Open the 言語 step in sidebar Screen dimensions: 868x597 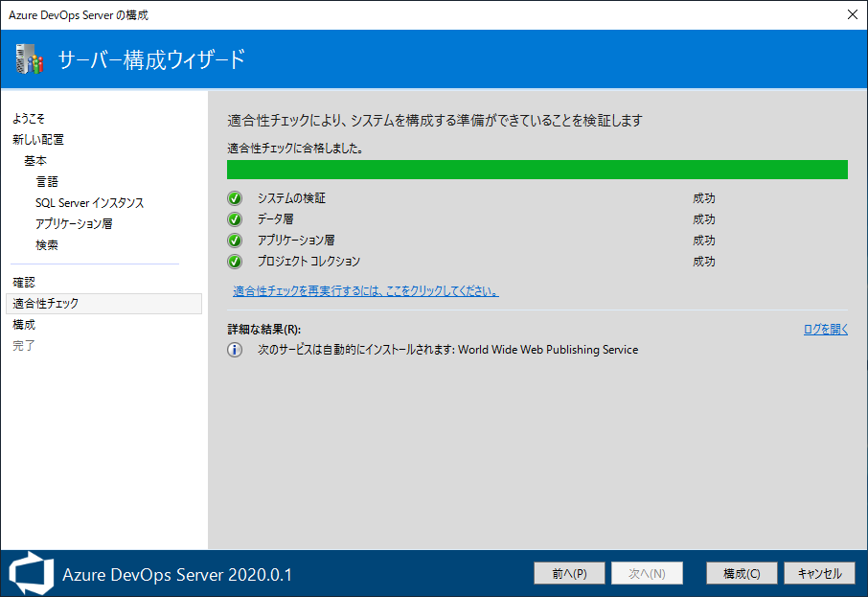(x=47, y=182)
